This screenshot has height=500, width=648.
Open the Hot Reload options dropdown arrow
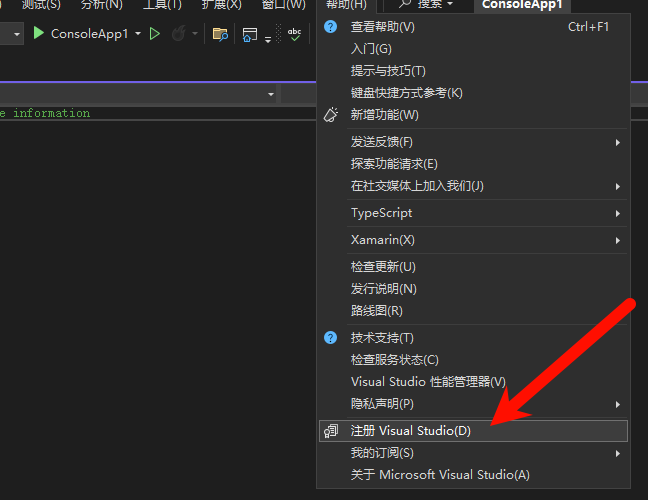tap(195, 33)
